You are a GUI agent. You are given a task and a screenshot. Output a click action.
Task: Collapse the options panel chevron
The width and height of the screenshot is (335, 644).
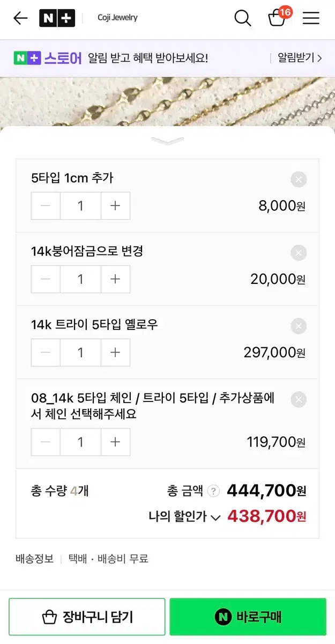pos(167,141)
